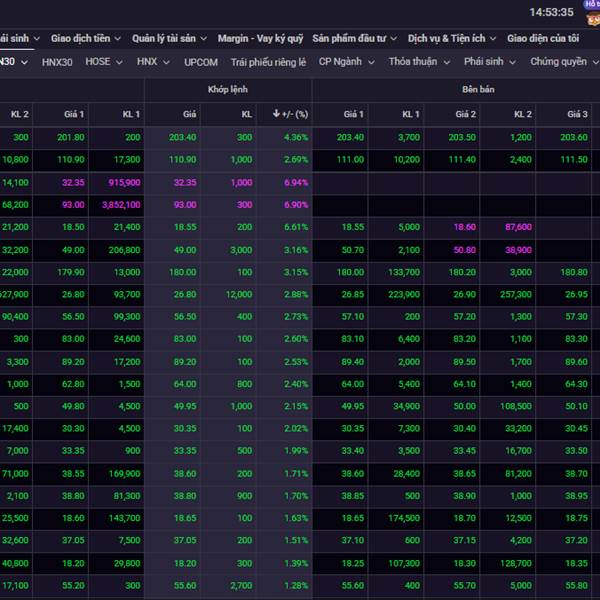Switch to the UPCOM tab

click(x=201, y=62)
